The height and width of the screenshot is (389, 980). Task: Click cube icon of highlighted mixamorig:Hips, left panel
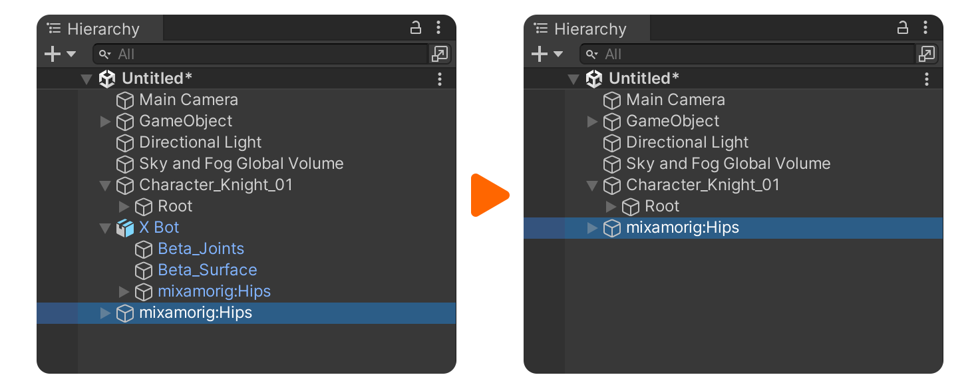pos(125,313)
